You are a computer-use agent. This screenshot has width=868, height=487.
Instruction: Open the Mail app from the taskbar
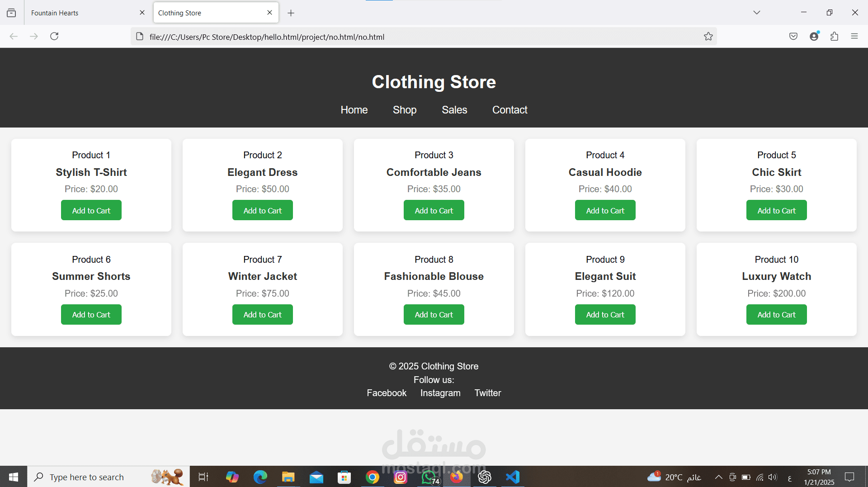coord(316,477)
